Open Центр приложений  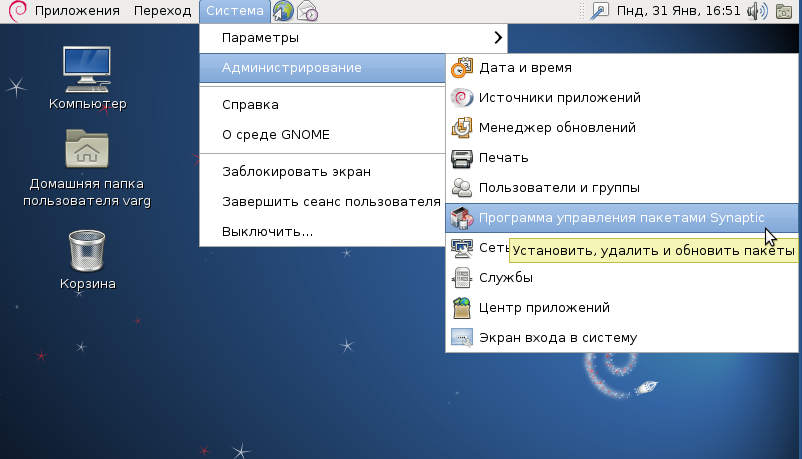click(x=621, y=308)
